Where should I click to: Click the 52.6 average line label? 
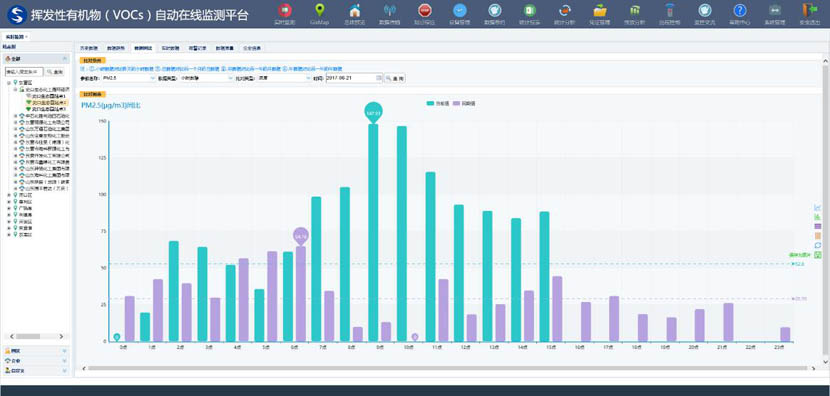[x=798, y=264]
